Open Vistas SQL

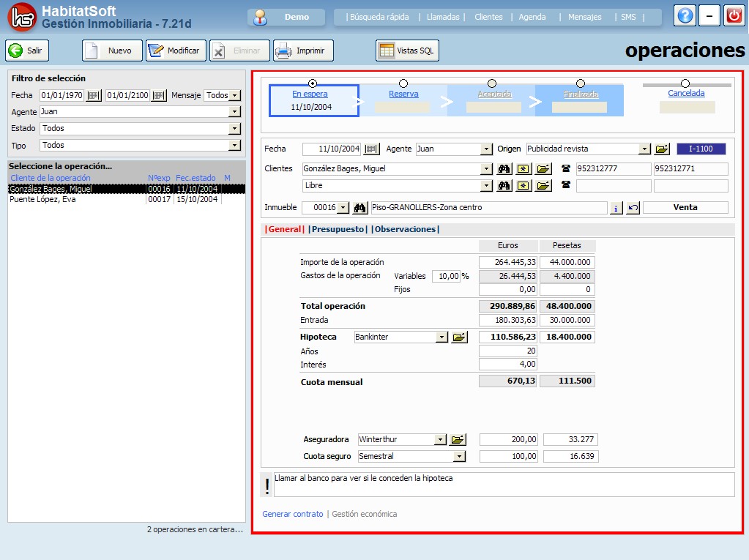point(407,51)
